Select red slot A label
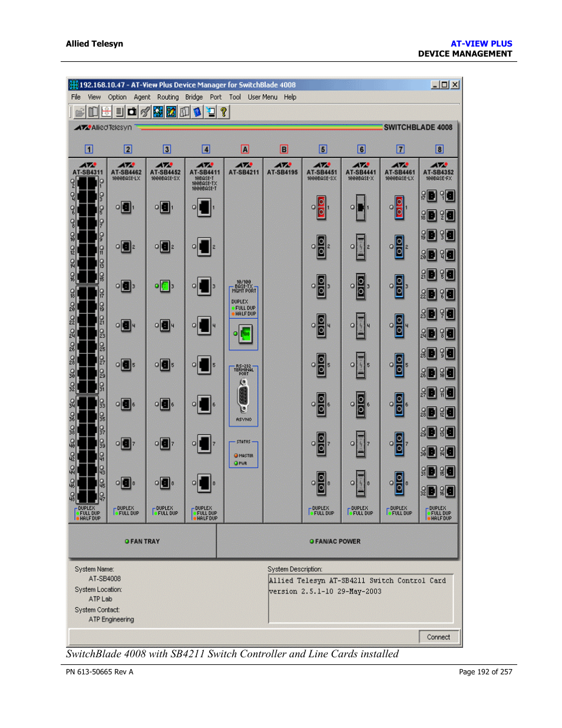This screenshot has height=728, width=562. pos(245,149)
